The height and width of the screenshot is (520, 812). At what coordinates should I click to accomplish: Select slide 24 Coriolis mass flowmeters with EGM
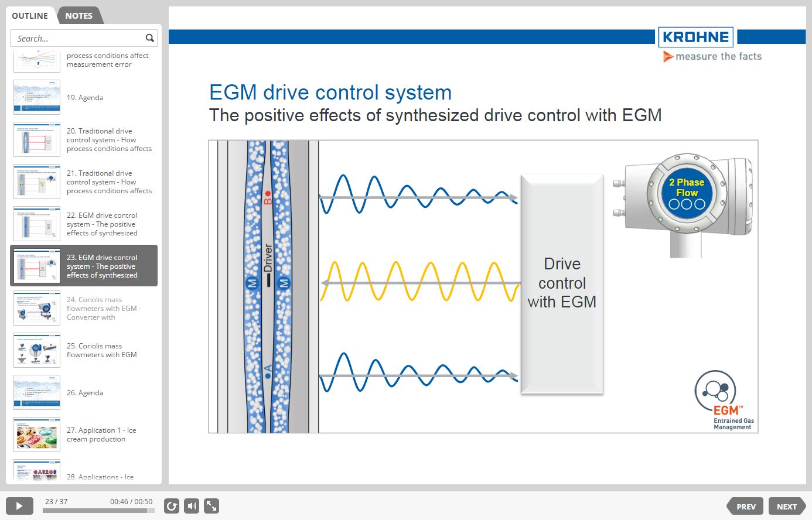(x=84, y=309)
